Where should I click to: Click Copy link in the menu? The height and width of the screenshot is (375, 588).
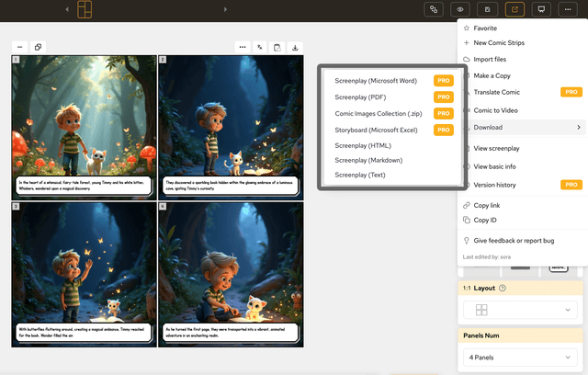[487, 205]
